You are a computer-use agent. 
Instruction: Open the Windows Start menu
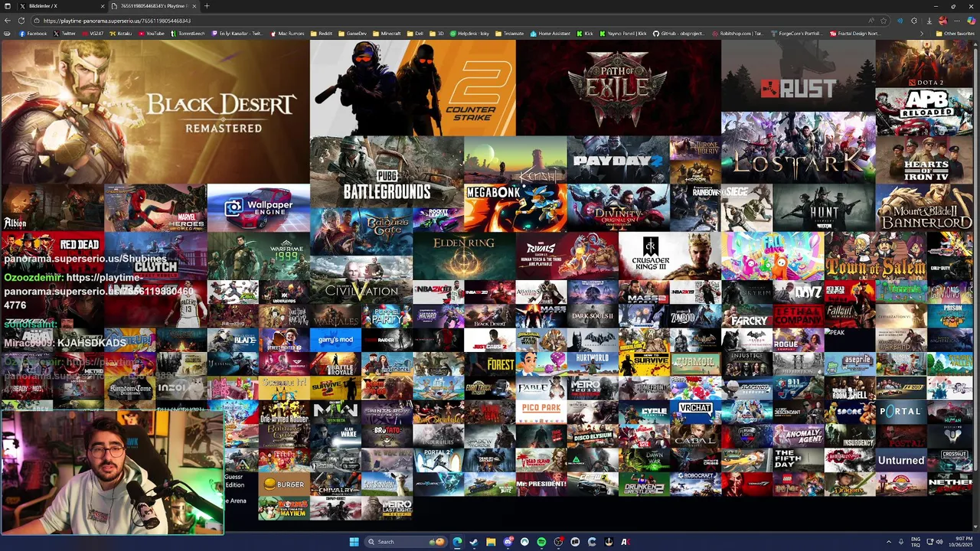pos(354,542)
